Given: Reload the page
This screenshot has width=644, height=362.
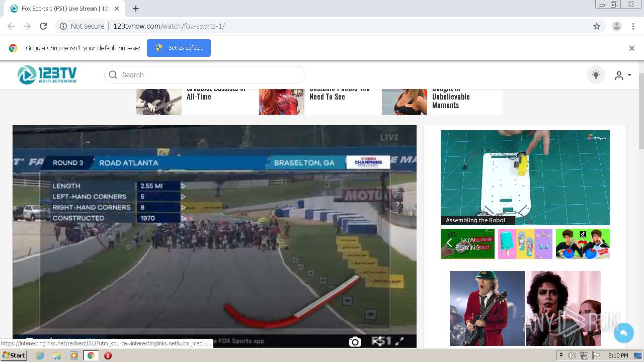Looking at the screenshot, I should point(43,26).
